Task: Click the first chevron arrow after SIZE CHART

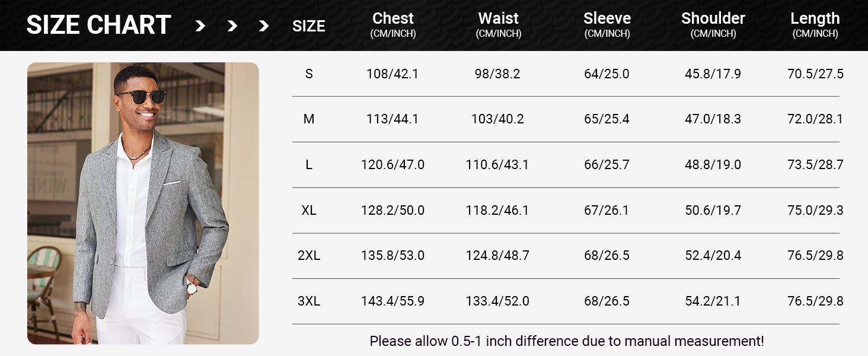Action: pos(200,26)
